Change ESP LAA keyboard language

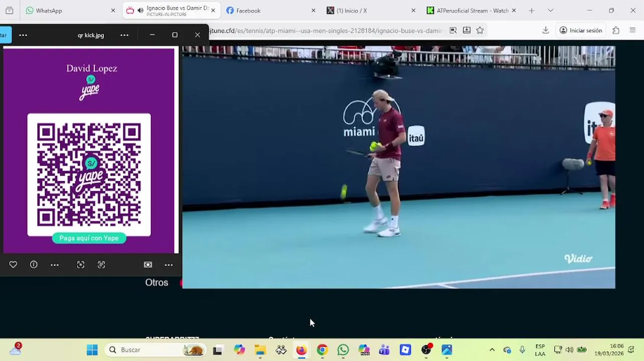click(x=540, y=350)
